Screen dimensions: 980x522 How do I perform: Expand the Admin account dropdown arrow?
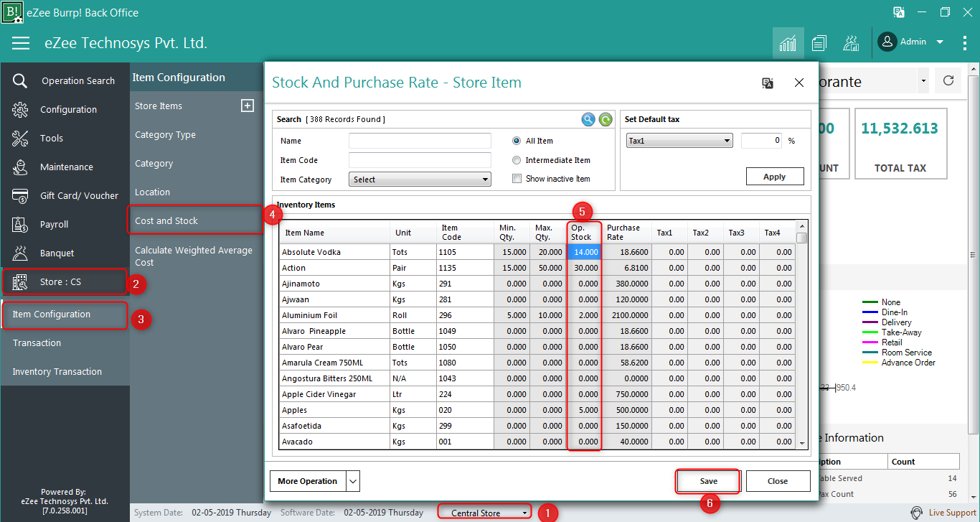940,42
